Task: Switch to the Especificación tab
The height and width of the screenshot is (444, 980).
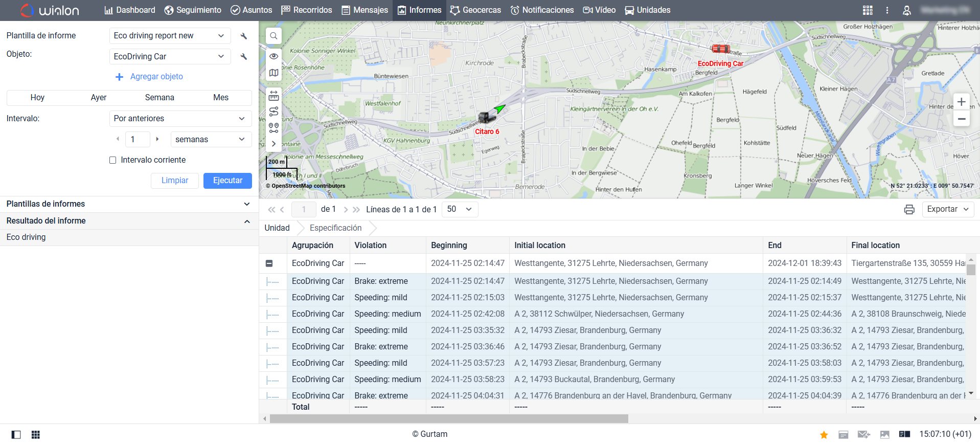Action: tap(335, 228)
